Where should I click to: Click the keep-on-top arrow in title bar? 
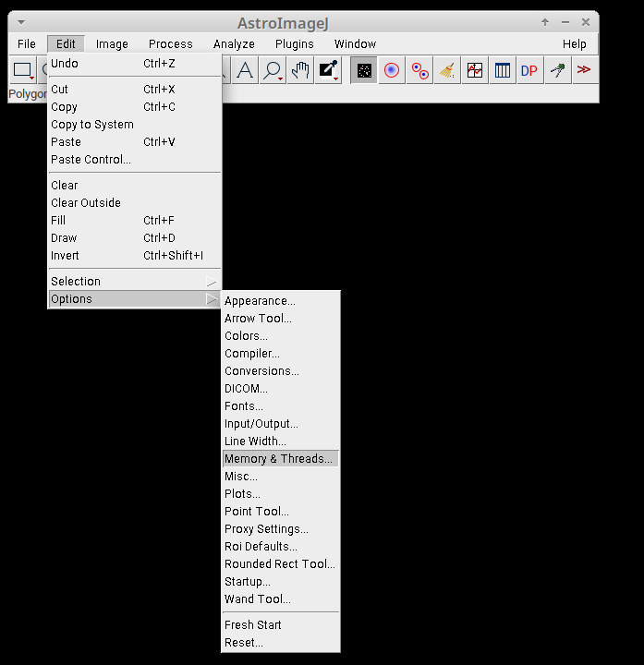[545, 22]
